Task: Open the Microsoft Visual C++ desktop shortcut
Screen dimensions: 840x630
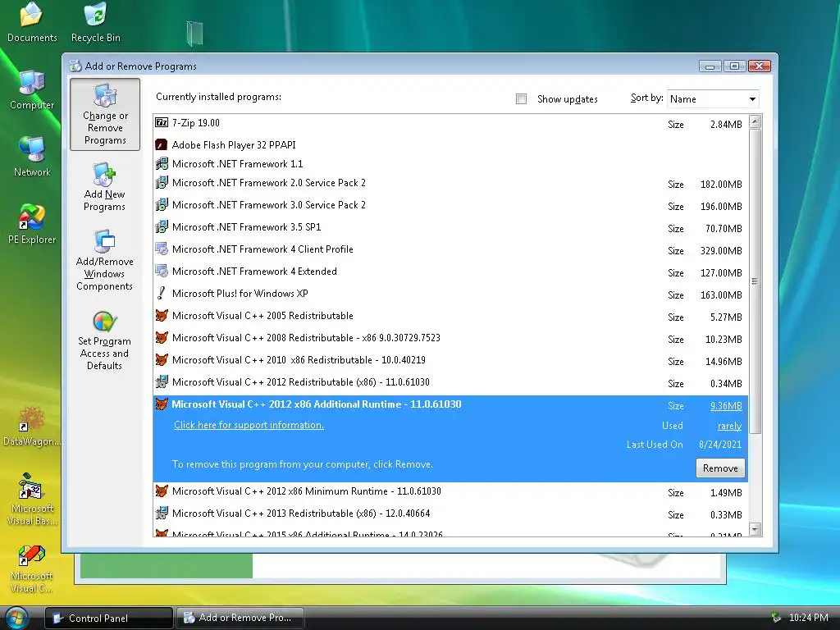Action: 32,569
